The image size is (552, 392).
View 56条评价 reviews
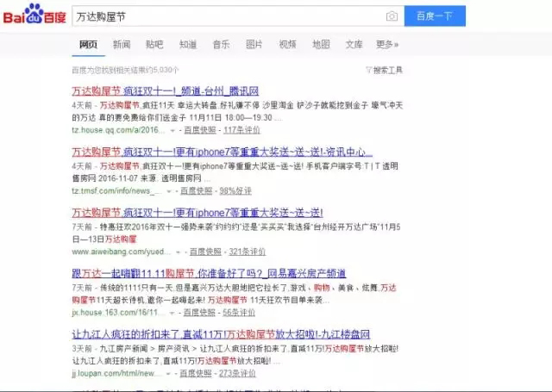[239, 313]
